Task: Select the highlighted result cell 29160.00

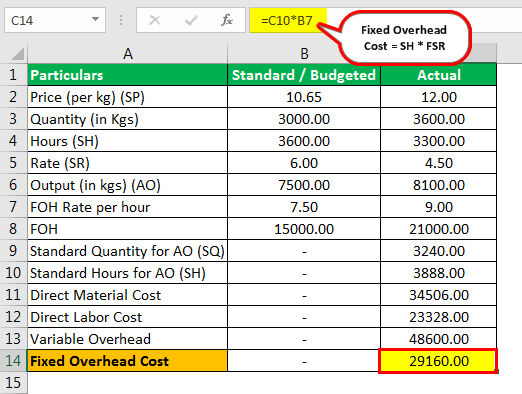Action: pos(439,361)
